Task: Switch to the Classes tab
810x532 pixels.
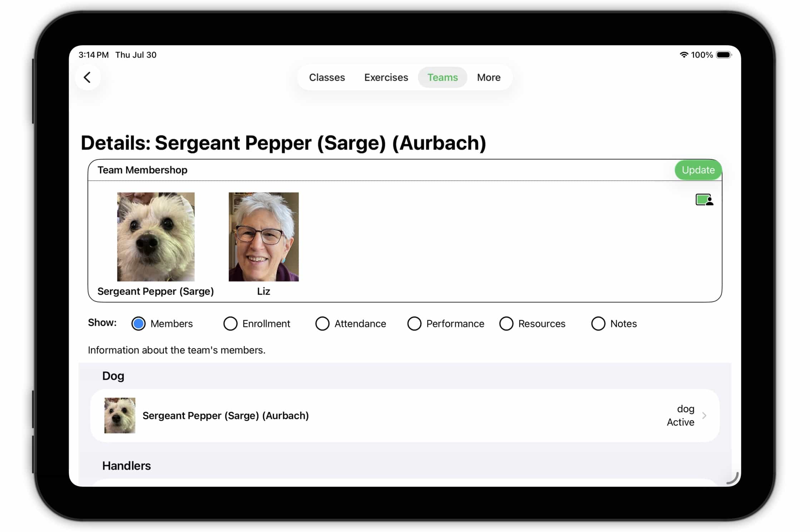Action: tap(327, 77)
